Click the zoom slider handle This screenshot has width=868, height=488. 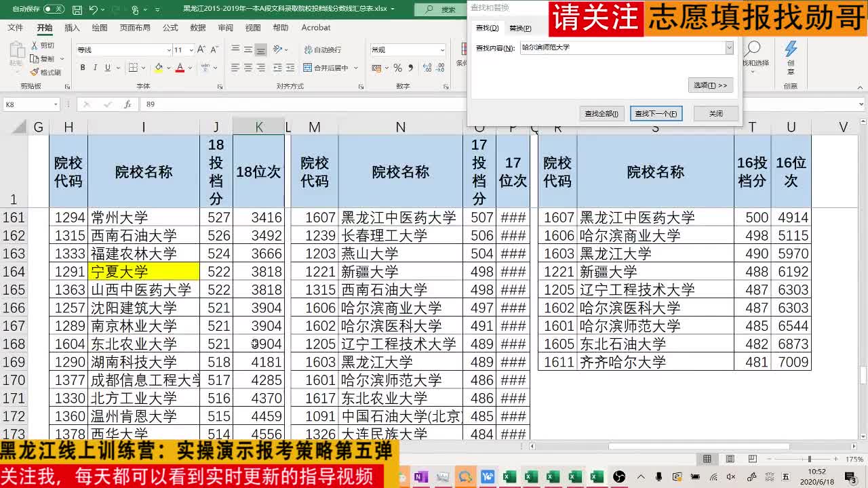[810, 459]
